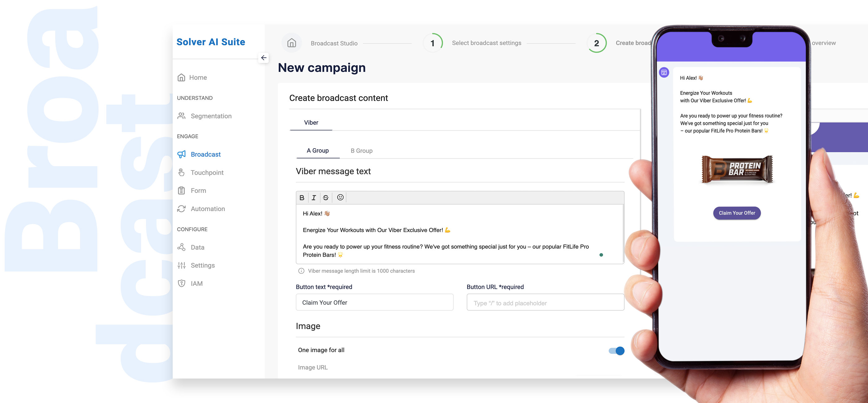The width and height of the screenshot is (868, 403).
Task: Click the Broadcast Studio breadcrumb label
Action: click(x=334, y=43)
